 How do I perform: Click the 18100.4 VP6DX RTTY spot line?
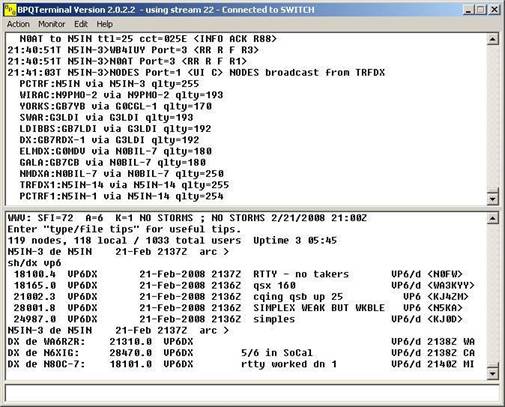(x=238, y=274)
